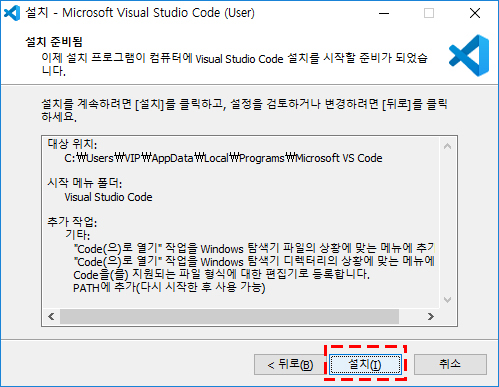This screenshot has width=499, height=387.
Task: Click the 추가 작업: label
Action: click(x=72, y=222)
